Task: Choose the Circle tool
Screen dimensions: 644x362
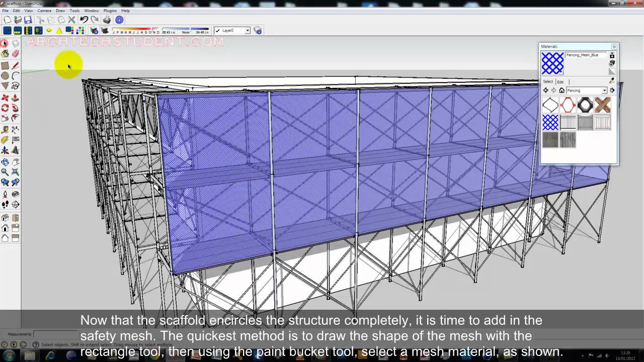Action: [x=5, y=75]
